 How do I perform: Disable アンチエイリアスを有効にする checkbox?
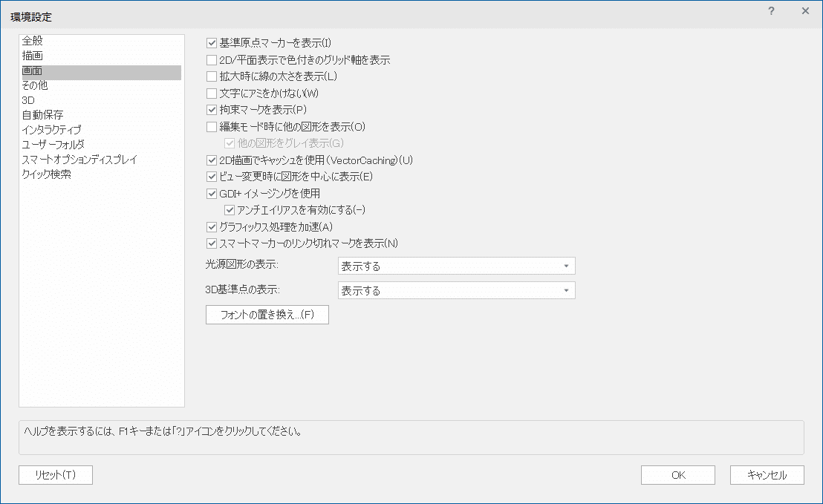[x=230, y=210]
